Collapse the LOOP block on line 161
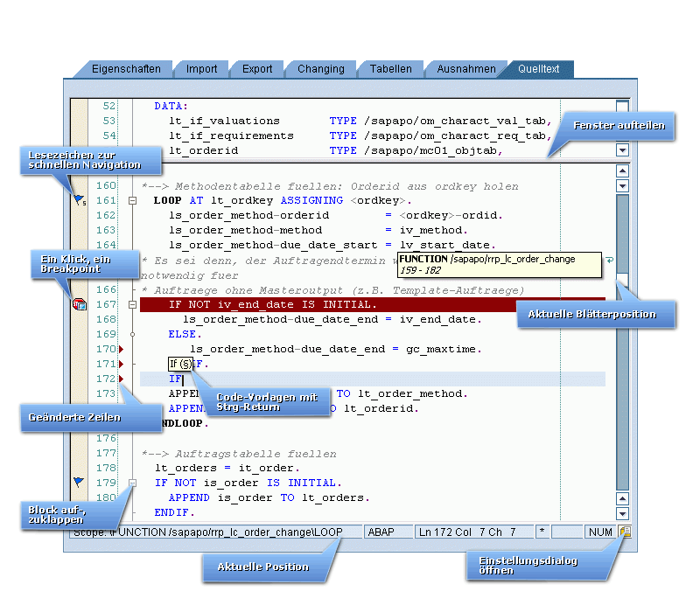Image resolution: width=700 pixels, height=612 pixels. pos(132,201)
